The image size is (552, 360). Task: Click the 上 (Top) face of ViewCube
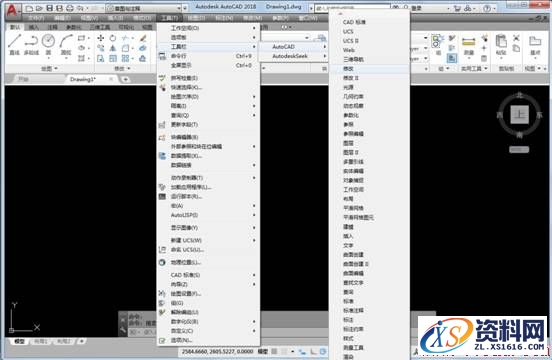coord(520,114)
